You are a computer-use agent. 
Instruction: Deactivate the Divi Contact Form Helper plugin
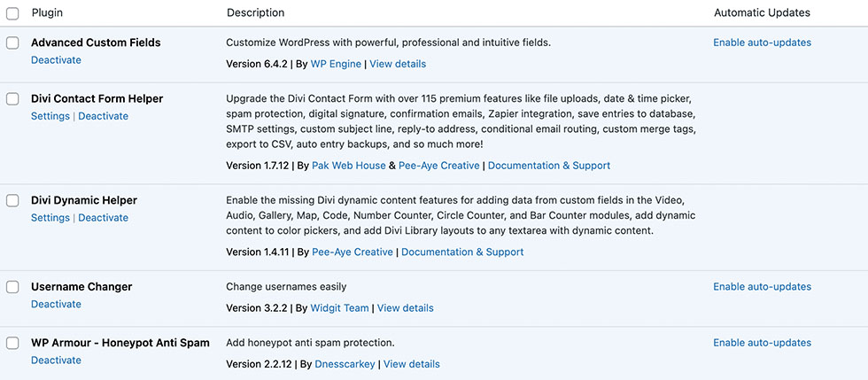click(x=103, y=116)
